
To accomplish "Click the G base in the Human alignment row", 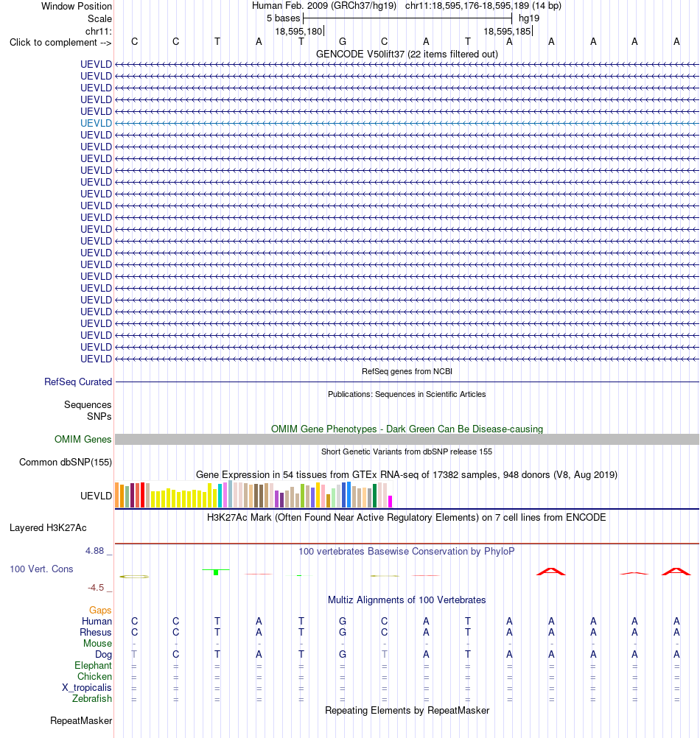I will (343, 622).
